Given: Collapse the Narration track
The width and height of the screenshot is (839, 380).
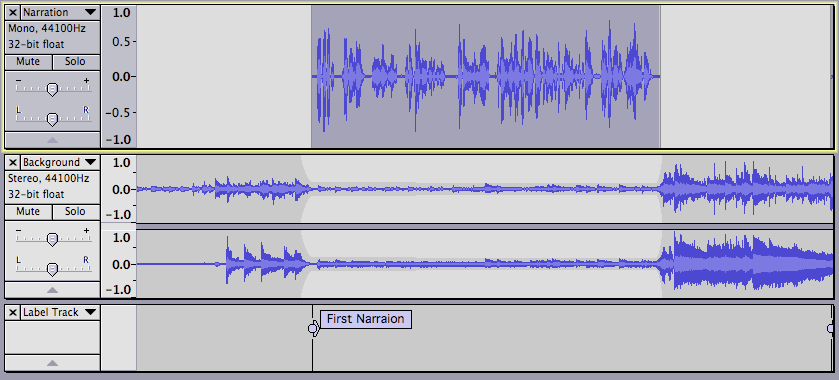Looking at the screenshot, I should tap(52, 140).
